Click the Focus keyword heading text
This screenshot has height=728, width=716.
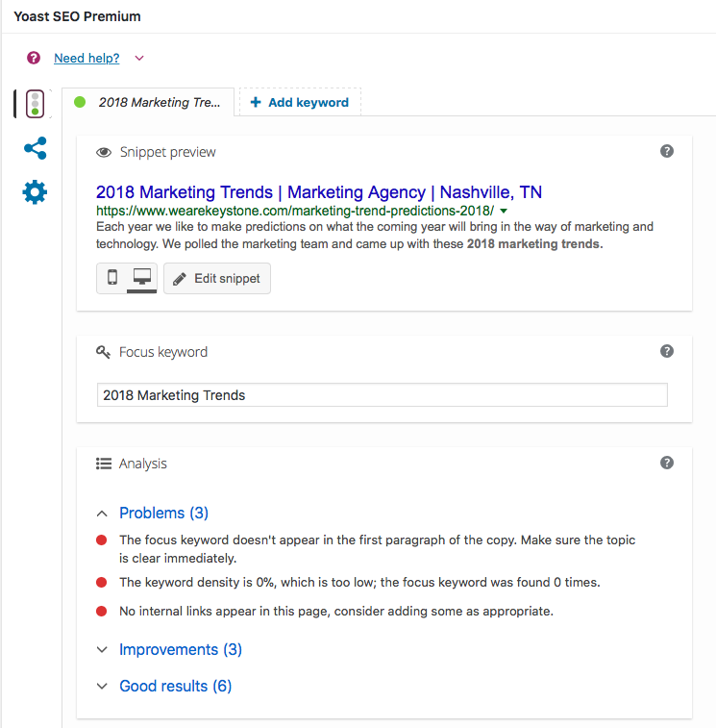coord(162,352)
